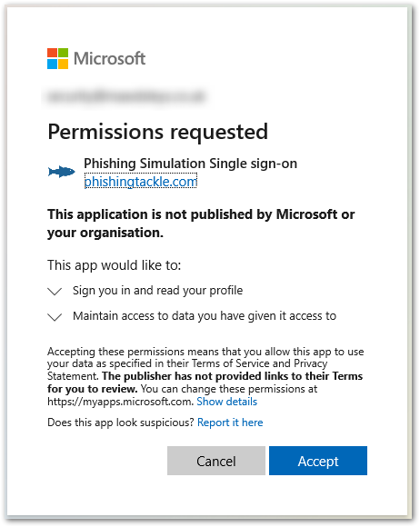Screen dimensions: 420x527
Task: Click the blue fish app icon
Action: coord(61,172)
